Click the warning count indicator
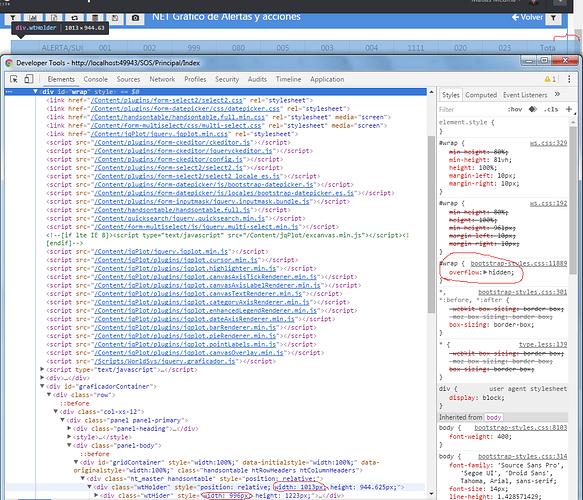The width and height of the screenshot is (583, 500). [550, 79]
